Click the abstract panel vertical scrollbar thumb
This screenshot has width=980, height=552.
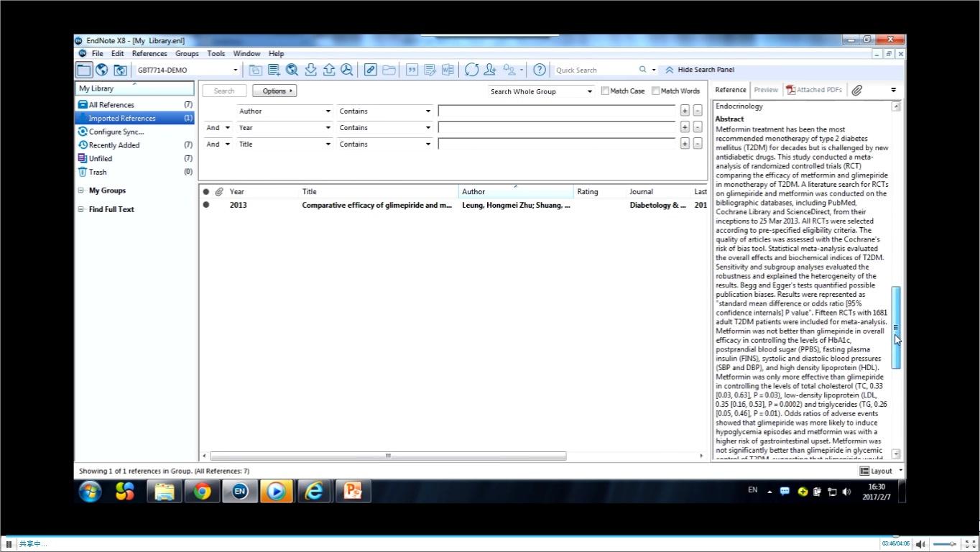tap(896, 327)
